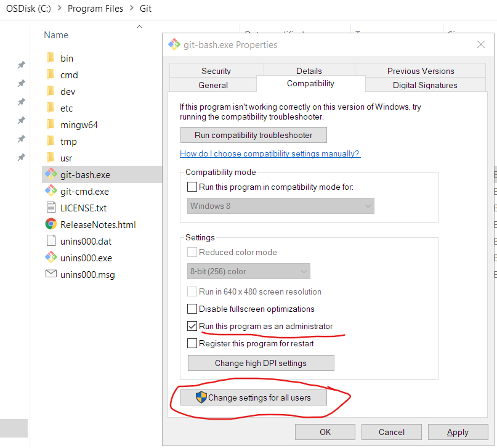Click OSDisk (C:) in the address bar
This screenshot has height=448, width=497.
coord(28,8)
